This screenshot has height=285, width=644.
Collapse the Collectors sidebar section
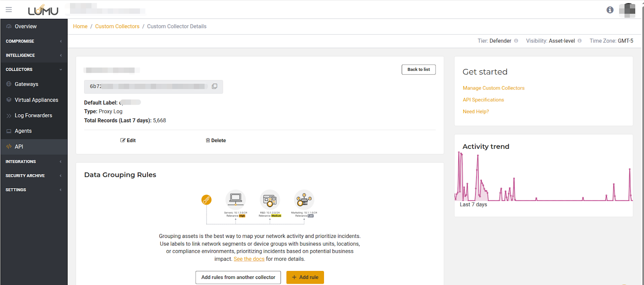(33, 70)
